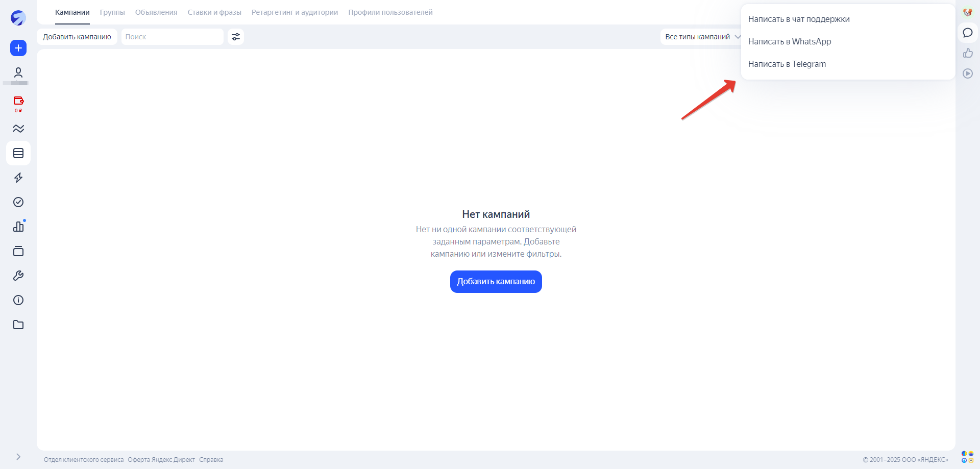The height and width of the screenshot is (469, 980).
Task: Click the filter settings sliders icon
Action: [x=236, y=37]
